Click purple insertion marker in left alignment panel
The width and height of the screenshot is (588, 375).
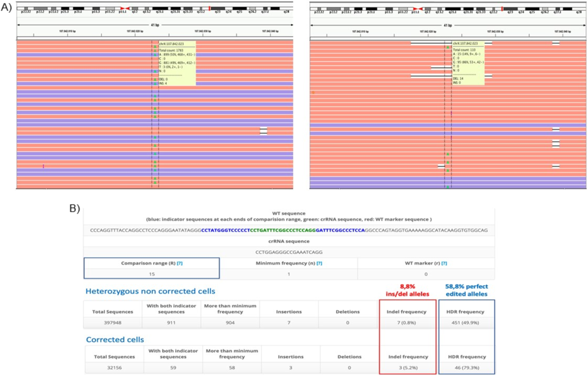pyautogui.click(x=44, y=166)
